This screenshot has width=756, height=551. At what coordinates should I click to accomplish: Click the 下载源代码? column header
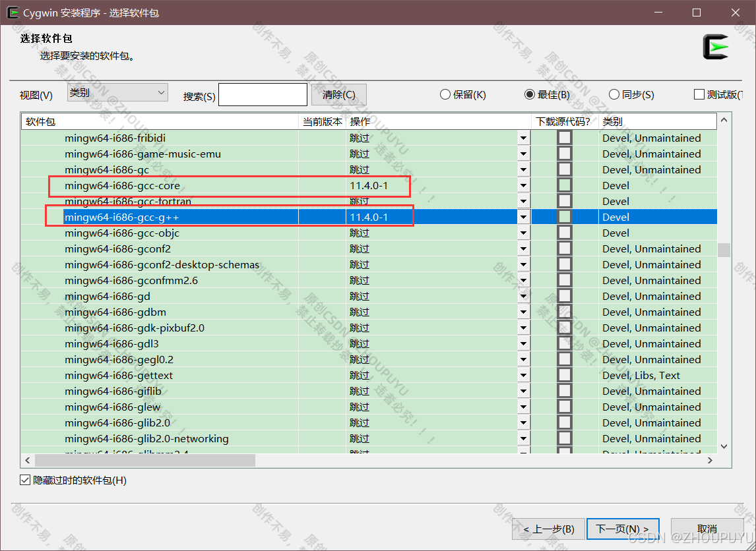point(565,121)
